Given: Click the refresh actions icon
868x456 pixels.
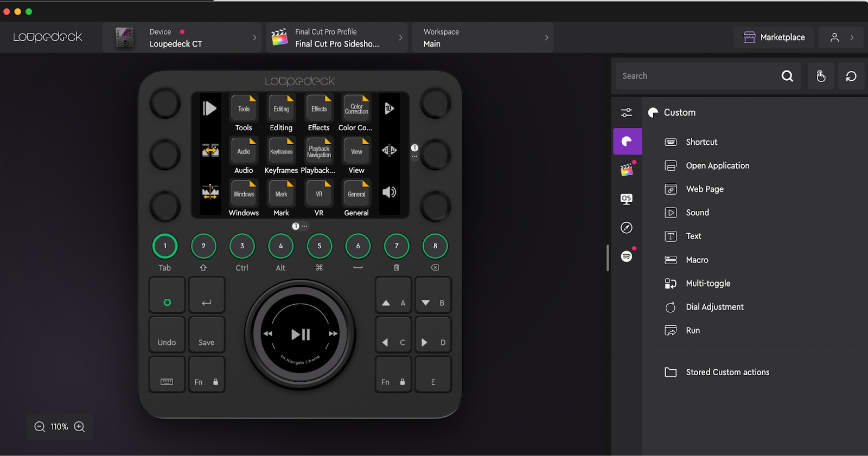Looking at the screenshot, I should pos(851,76).
